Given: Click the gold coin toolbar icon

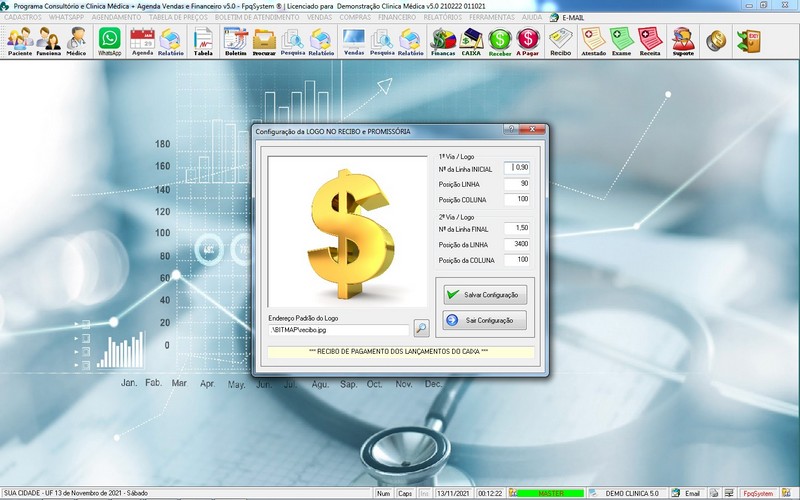Looking at the screenshot, I should pos(716,41).
